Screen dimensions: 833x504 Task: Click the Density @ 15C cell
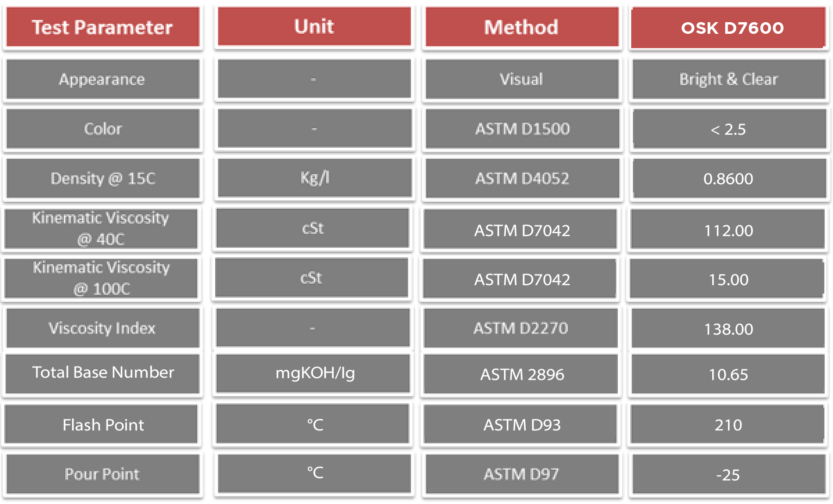[103, 178]
